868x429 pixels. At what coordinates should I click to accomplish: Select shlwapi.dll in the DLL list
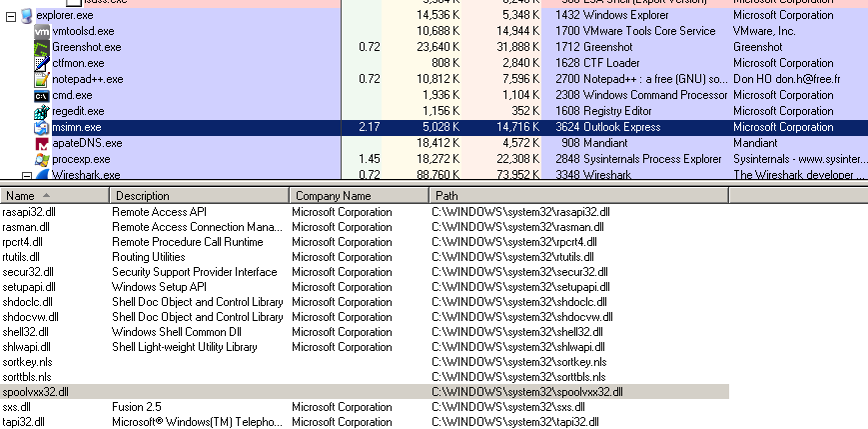[x=365, y=347]
